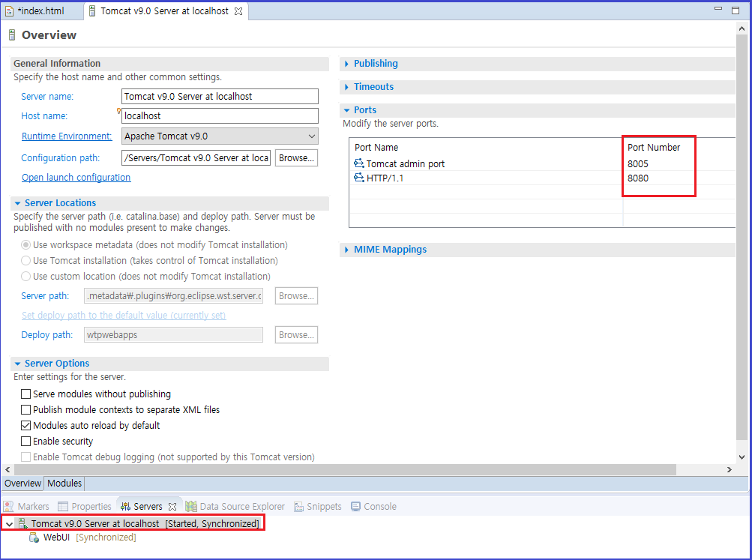Click the Console view icon

pyautogui.click(x=356, y=506)
